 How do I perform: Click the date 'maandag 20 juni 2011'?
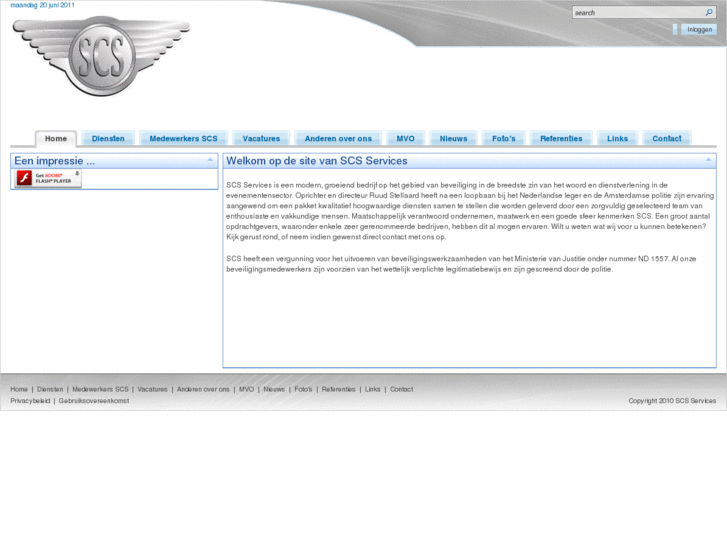(42, 5)
